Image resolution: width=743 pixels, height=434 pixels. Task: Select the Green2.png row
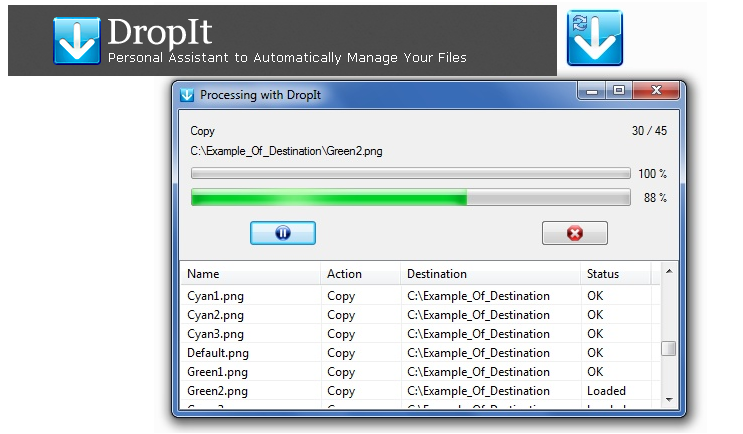point(420,391)
